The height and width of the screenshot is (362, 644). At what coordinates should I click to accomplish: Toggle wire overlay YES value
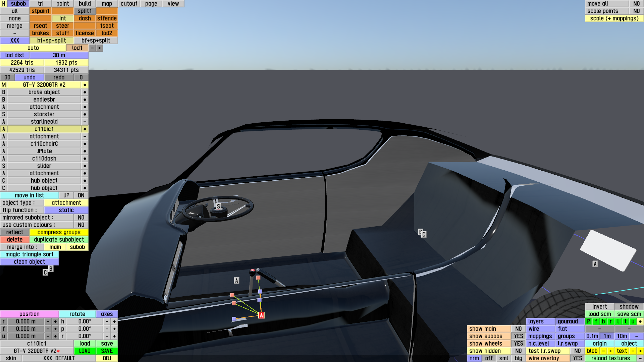577,358
